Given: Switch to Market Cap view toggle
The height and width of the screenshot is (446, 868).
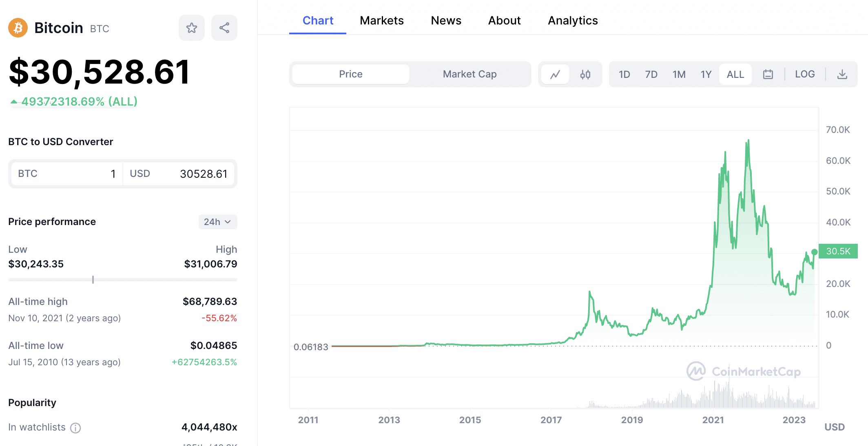Looking at the screenshot, I should 469,74.
